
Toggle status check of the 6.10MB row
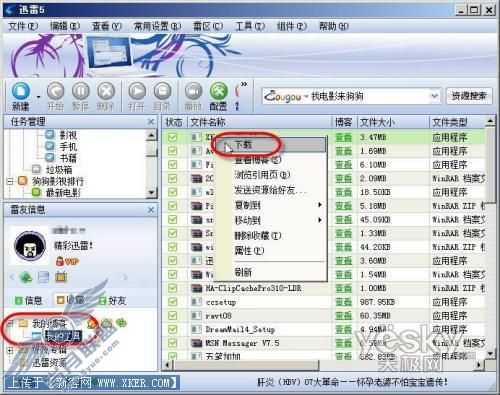172,165
